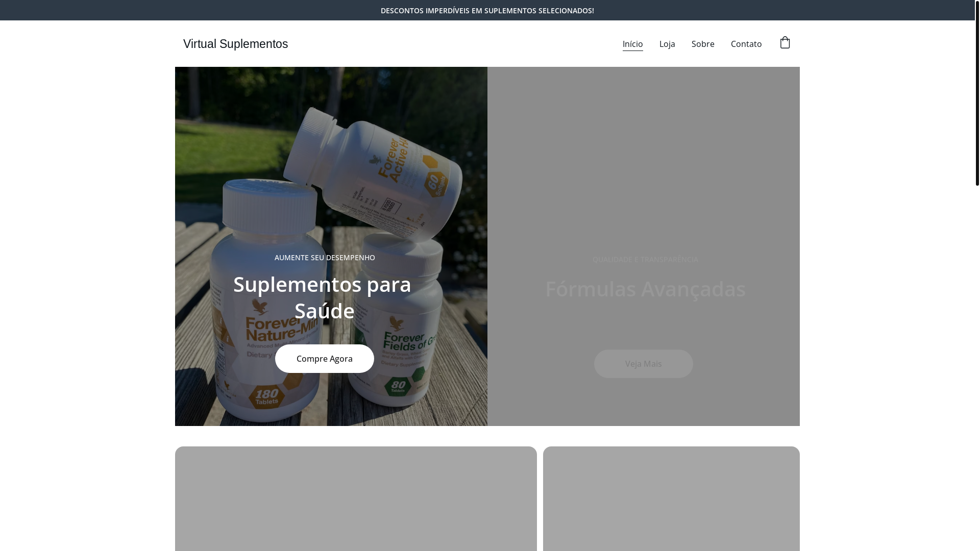Click the Virtual Suplementos site logo
The height and width of the screenshot is (551, 980).
coord(235,44)
